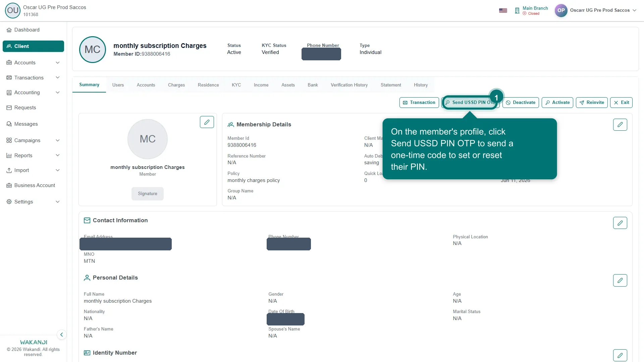The width and height of the screenshot is (644, 362).
Task: Select the Client menu item
Action: point(33,46)
